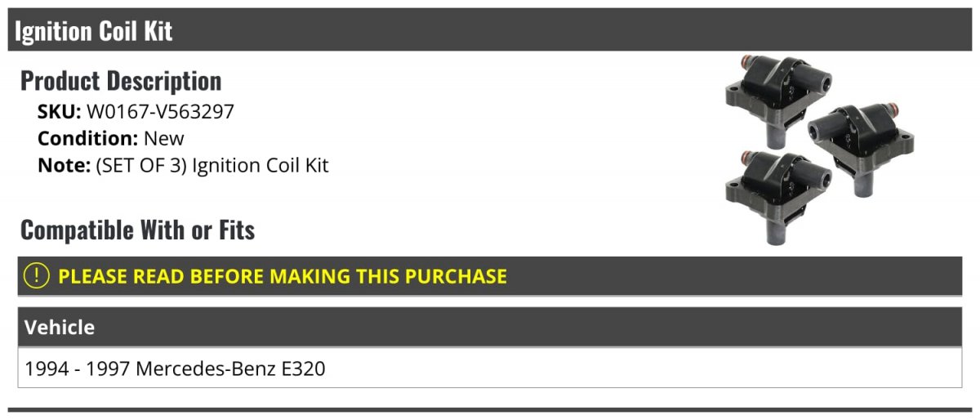The width and height of the screenshot is (980, 420).
Task: Click the SKU label
Action: point(59,112)
